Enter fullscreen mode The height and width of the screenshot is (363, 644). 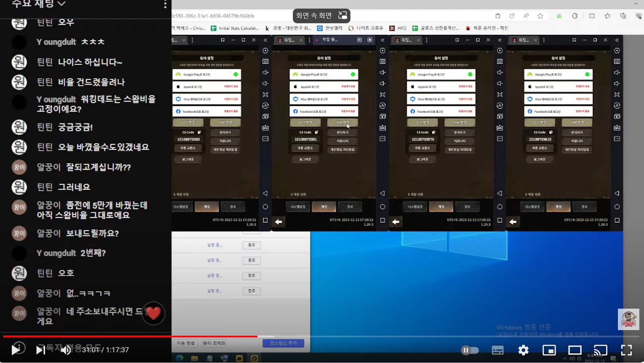[626, 350]
